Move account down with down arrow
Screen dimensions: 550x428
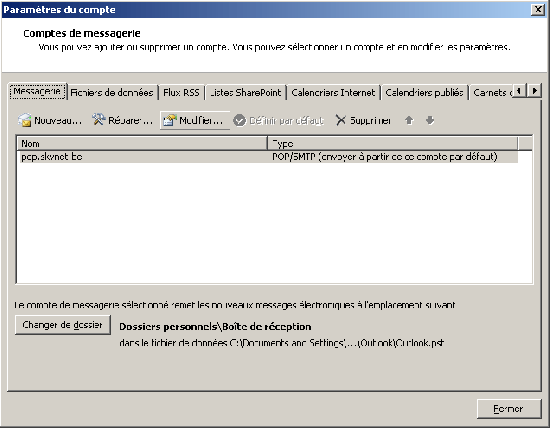tap(430, 120)
